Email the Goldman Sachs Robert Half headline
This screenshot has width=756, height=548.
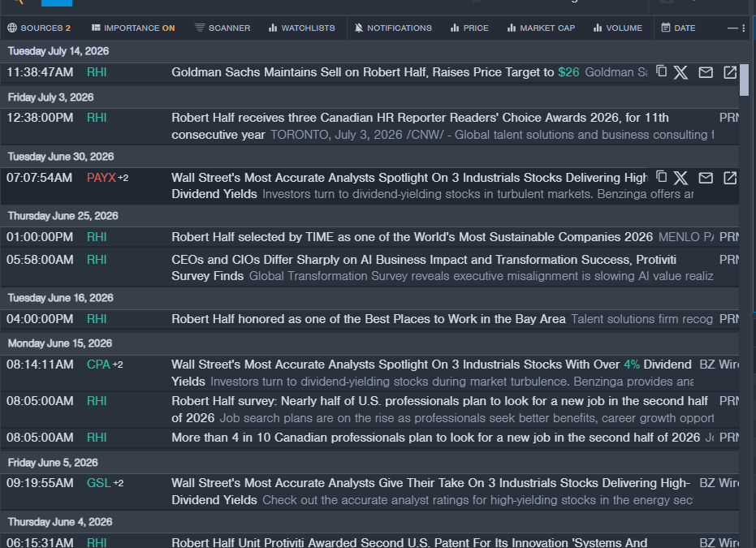[x=706, y=72]
